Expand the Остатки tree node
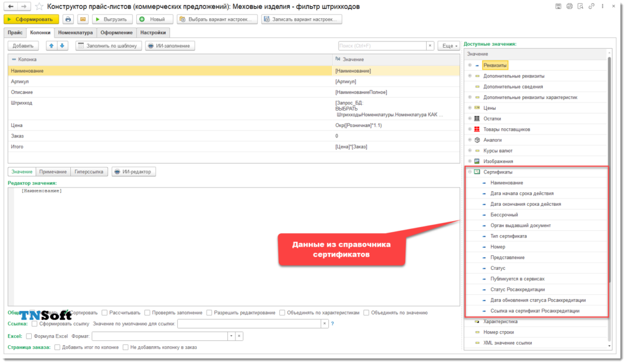Image resolution: width=626 pixels, height=364 pixels. point(469,119)
